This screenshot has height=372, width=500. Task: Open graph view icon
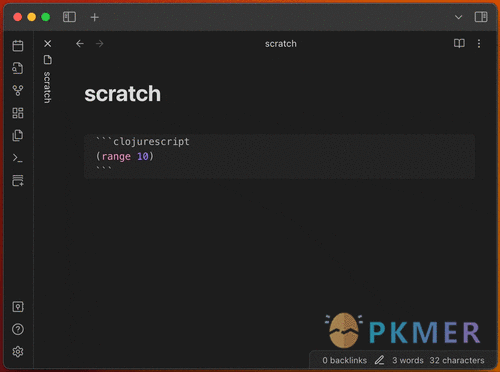18,90
